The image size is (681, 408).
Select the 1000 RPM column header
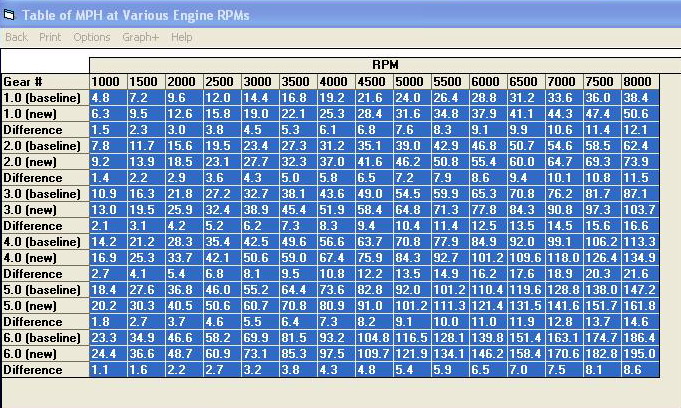[x=107, y=81]
